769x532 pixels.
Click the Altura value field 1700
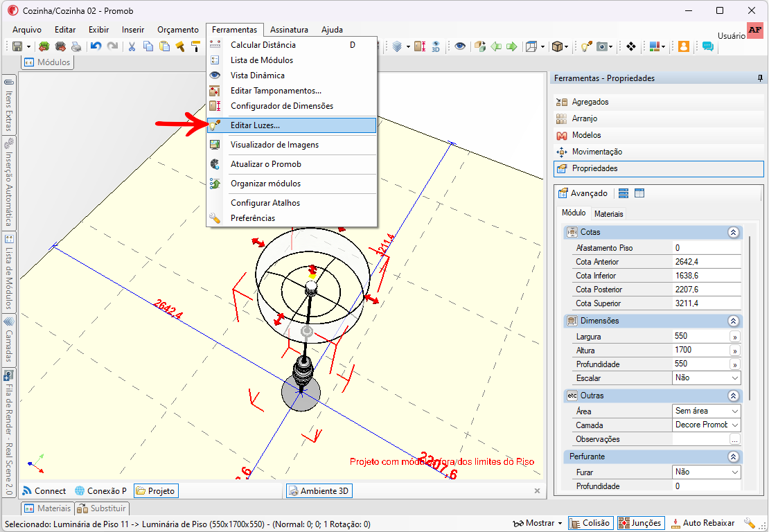(x=701, y=350)
